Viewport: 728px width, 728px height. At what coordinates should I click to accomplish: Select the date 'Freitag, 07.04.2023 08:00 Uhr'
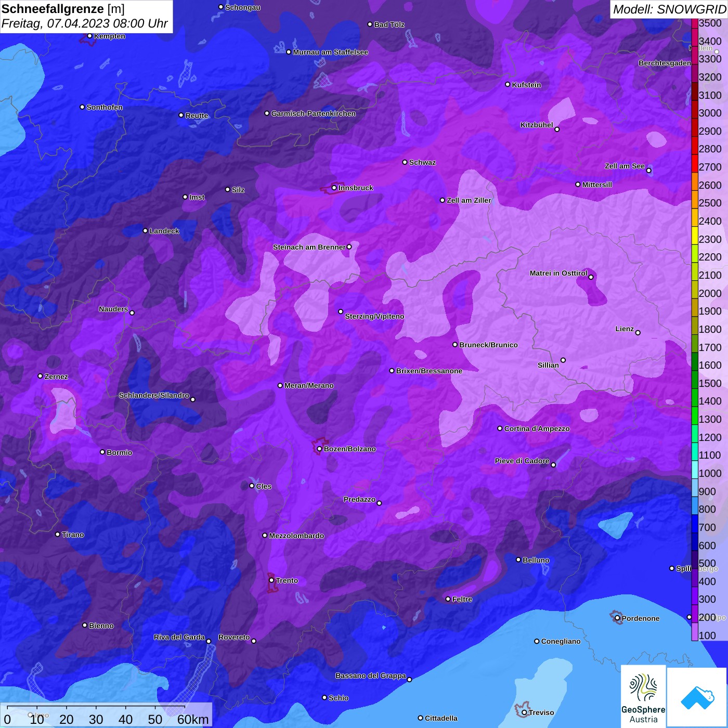pos(85,24)
